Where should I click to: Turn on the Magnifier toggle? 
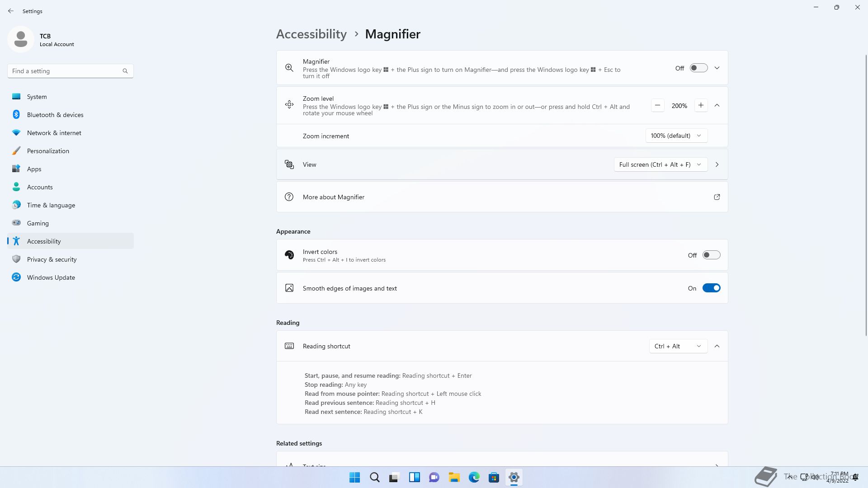pyautogui.click(x=698, y=68)
